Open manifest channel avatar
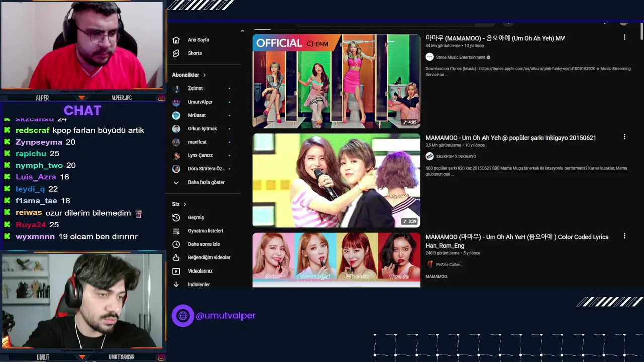 [x=176, y=142]
